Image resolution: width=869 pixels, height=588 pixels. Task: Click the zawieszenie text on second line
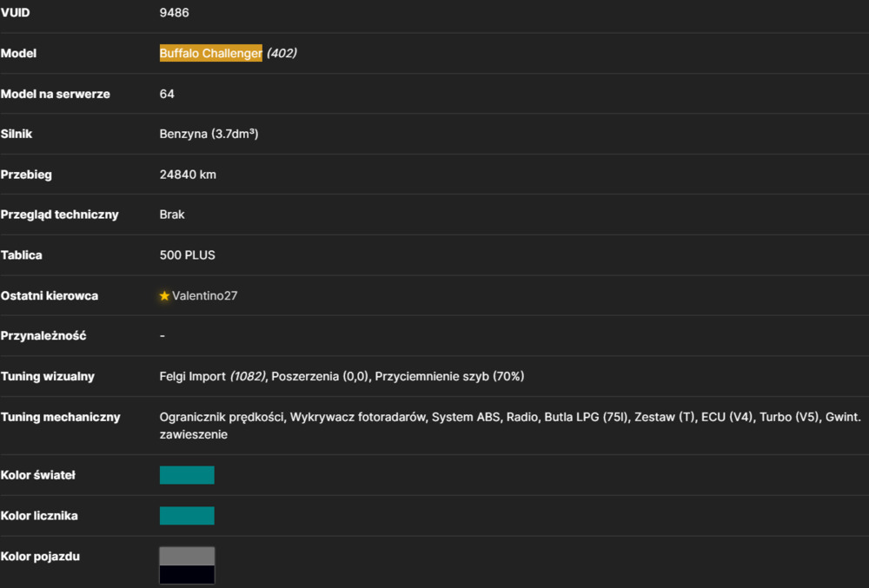(194, 434)
